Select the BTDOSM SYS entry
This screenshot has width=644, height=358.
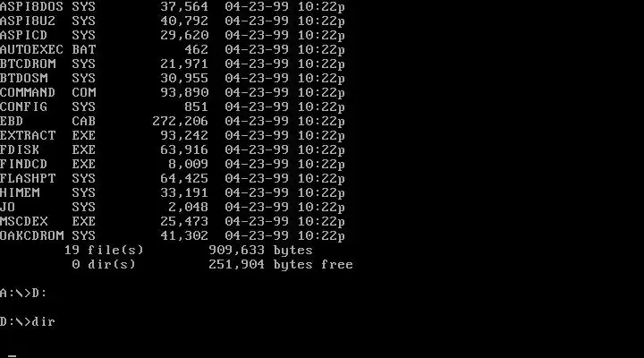point(173,78)
